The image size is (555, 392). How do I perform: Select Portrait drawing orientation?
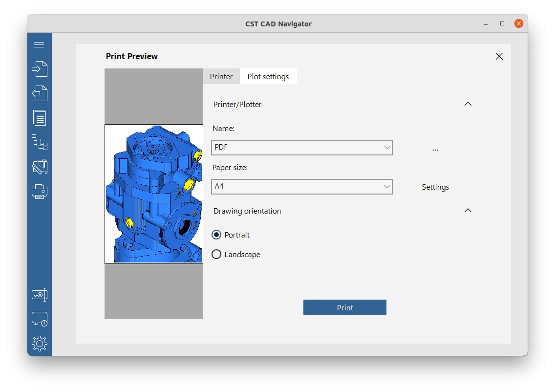click(x=216, y=235)
